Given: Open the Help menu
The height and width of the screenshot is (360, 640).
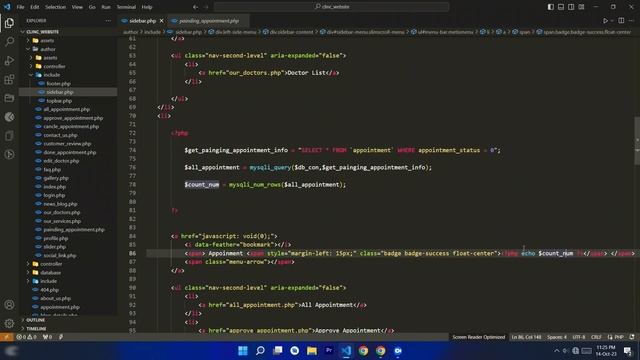Looking at the screenshot, I should coord(147,7).
